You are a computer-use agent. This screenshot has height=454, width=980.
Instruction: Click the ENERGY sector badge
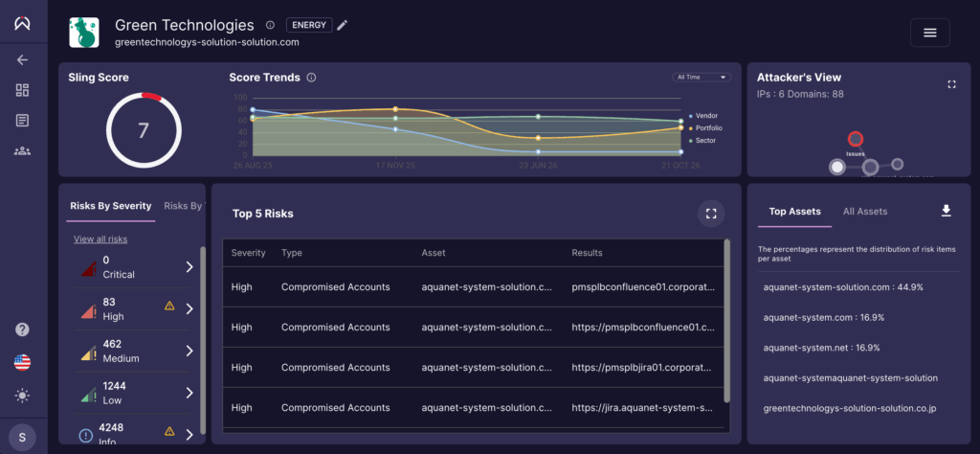tap(309, 25)
